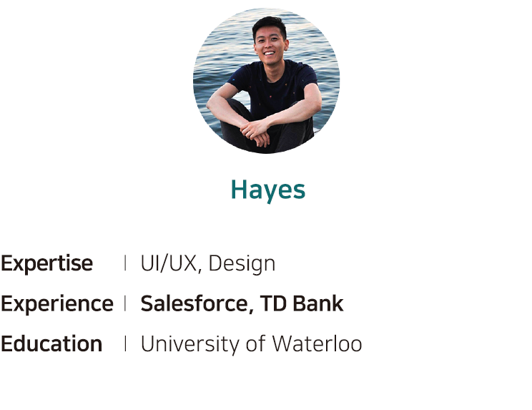Click the circular profile photo
Screen dimensions: 532x410
coord(266,81)
